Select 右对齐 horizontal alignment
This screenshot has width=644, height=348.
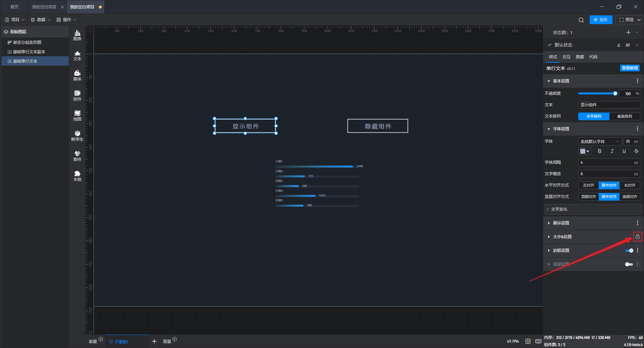(x=630, y=185)
